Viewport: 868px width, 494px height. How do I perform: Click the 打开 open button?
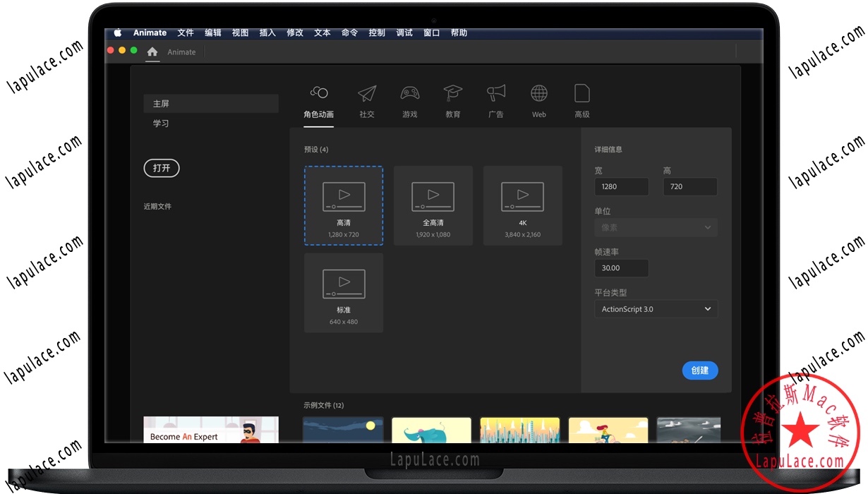(x=162, y=168)
